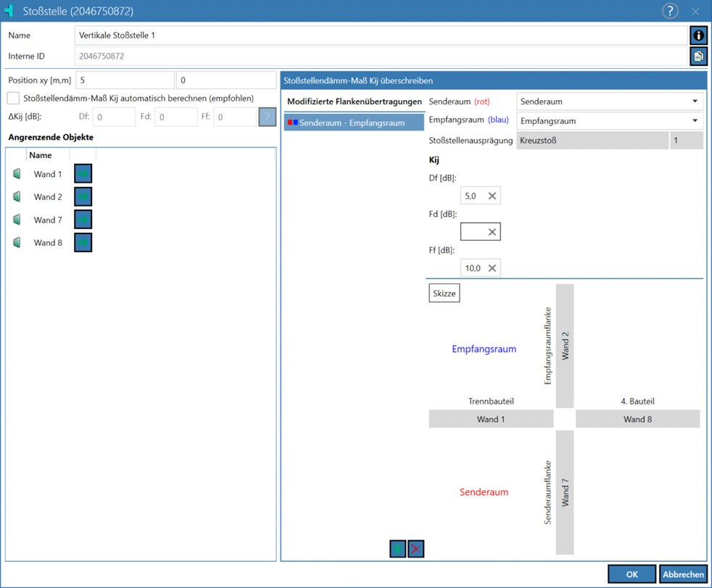
Task: Click the Stoßstellenausprägung Kreuzstoß field
Action: click(x=592, y=141)
